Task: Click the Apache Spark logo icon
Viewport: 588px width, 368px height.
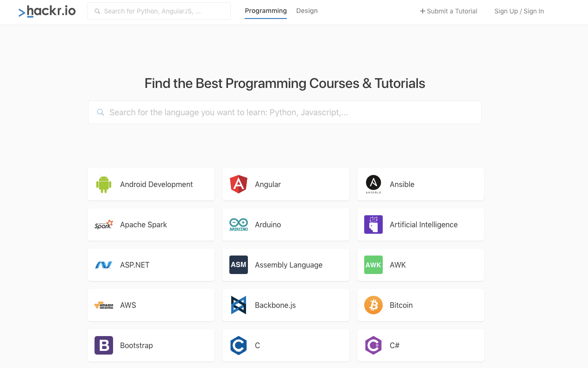Action: (104, 225)
